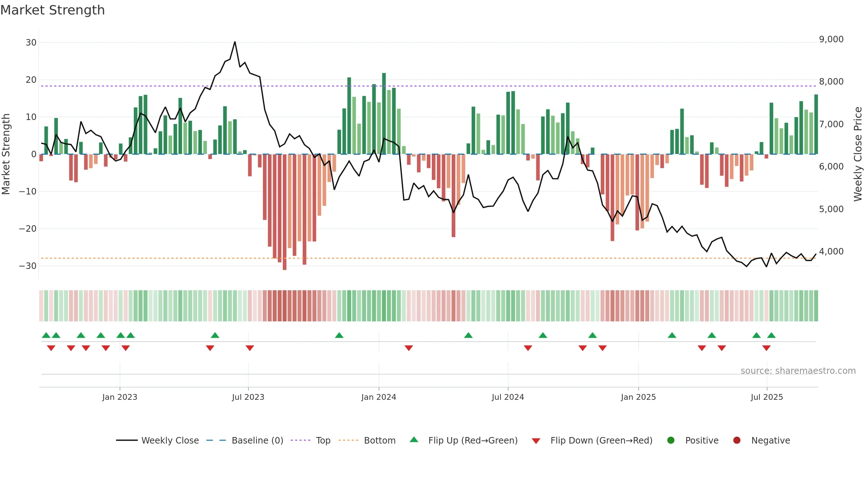Toggle the Baseline (0) legend entry

click(x=245, y=440)
